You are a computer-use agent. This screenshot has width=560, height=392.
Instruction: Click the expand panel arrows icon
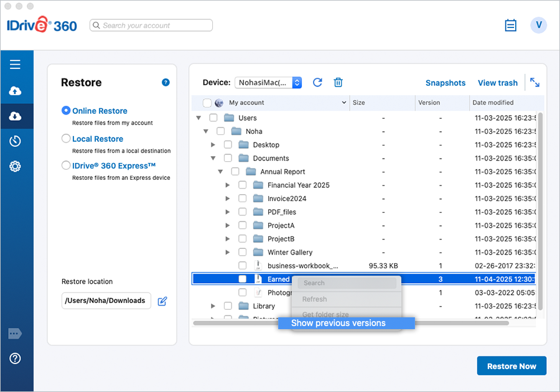click(x=534, y=82)
